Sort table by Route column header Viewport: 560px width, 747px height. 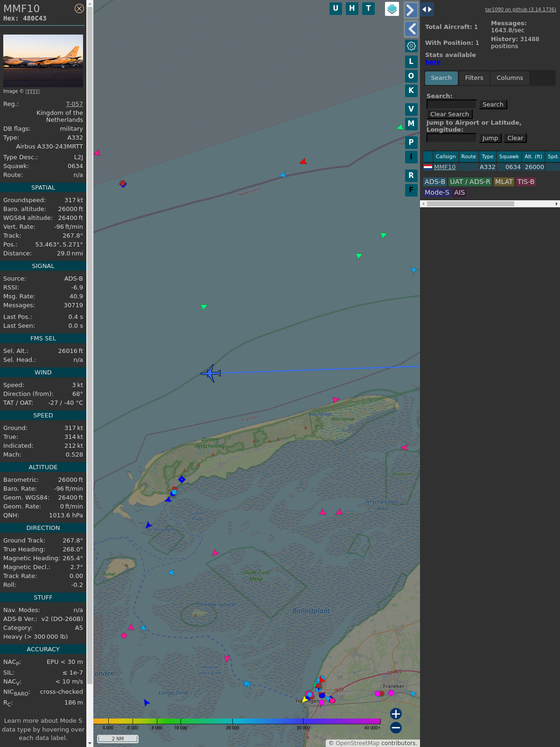point(469,156)
